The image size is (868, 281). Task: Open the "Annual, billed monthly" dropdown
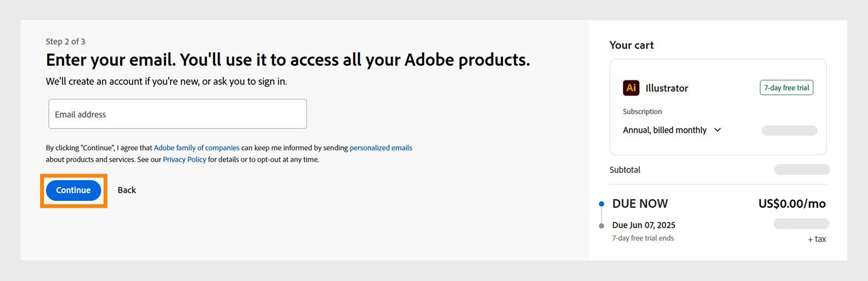pyautogui.click(x=665, y=130)
